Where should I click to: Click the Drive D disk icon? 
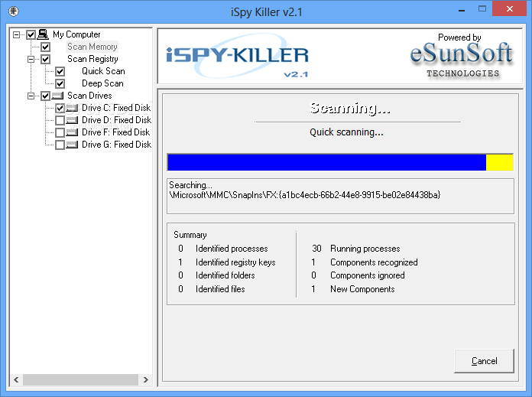(x=72, y=120)
